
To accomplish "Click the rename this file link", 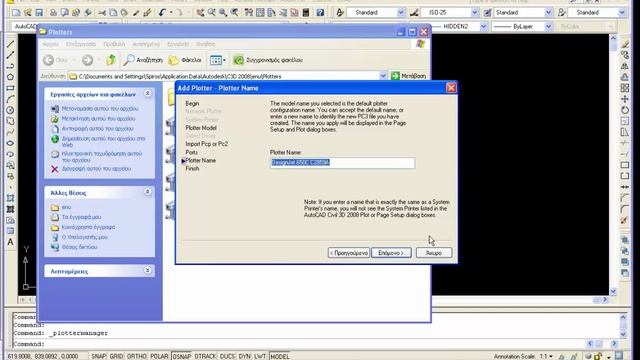I will pos(100,109).
